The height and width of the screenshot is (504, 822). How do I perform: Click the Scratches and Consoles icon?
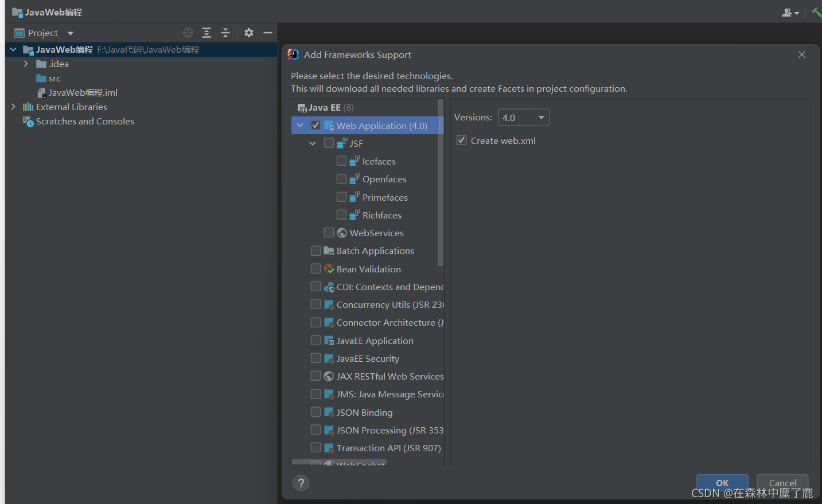pos(28,121)
